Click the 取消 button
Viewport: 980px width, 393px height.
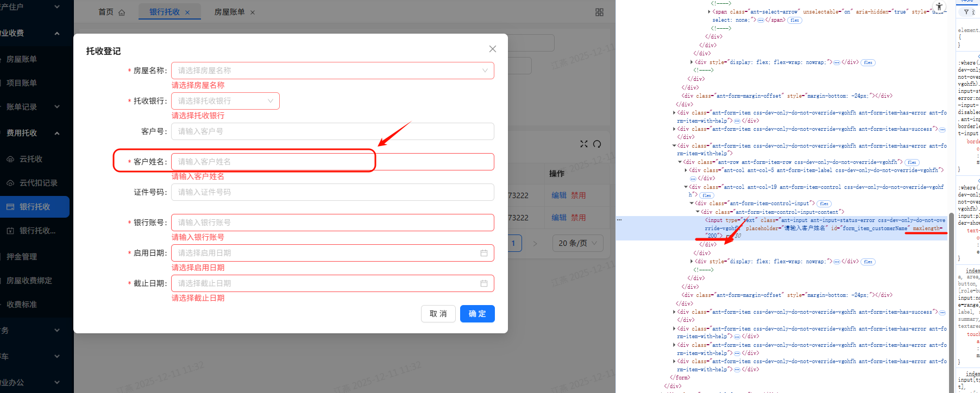click(x=438, y=314)
